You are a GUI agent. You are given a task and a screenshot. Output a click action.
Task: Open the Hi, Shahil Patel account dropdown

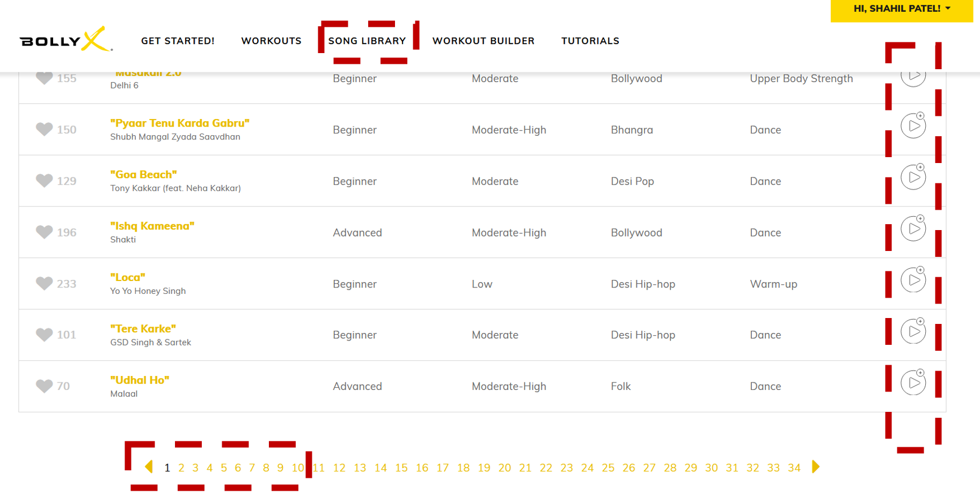pyautogui.click(x=902, y=10)
